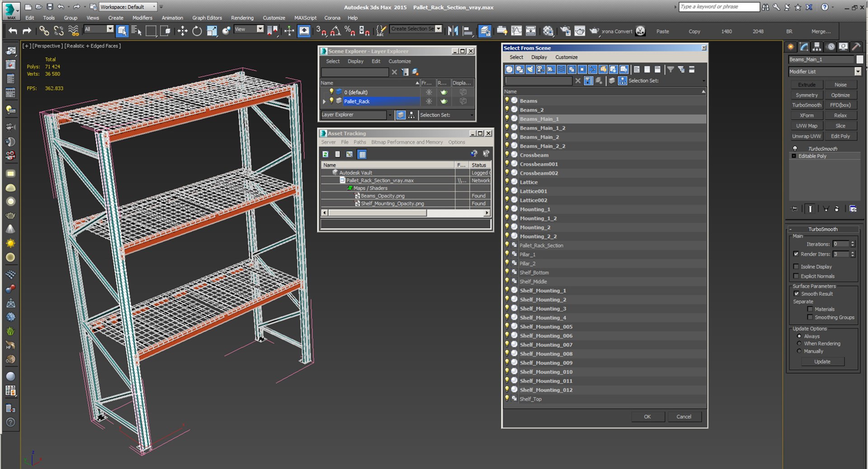Click Refresh icon in Asset Tracking toolbar
868x469 pixels.
(x=325, y=154)
